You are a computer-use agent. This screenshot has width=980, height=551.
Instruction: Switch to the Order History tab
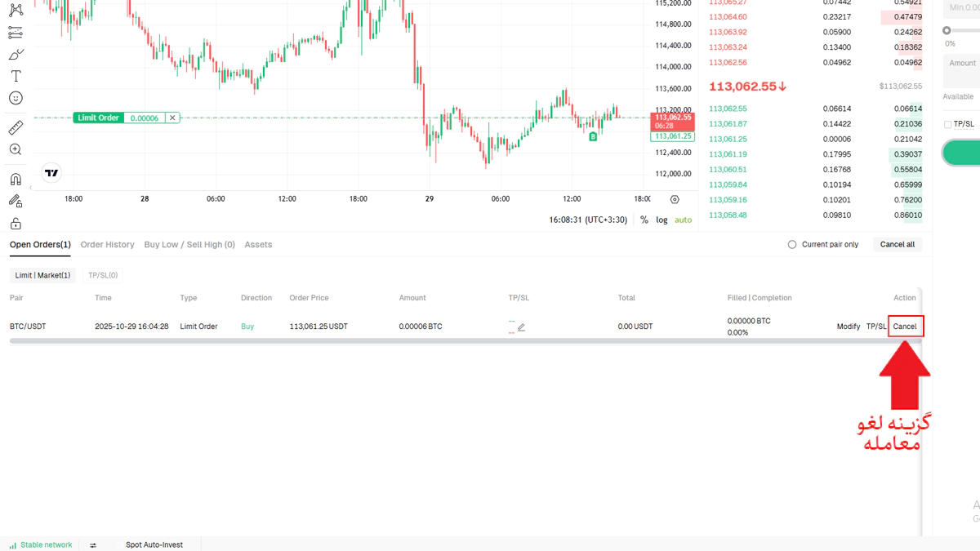click(107, 245)
